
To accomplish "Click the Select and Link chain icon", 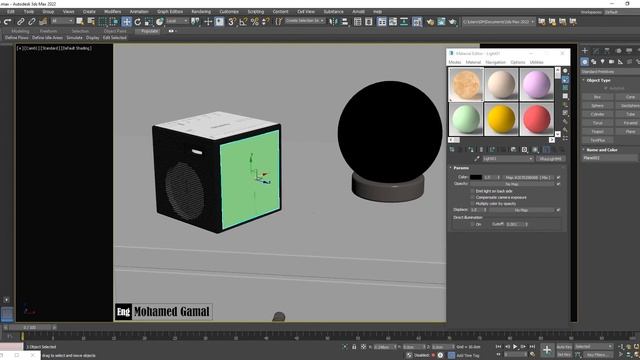I will tap(20, 22).
